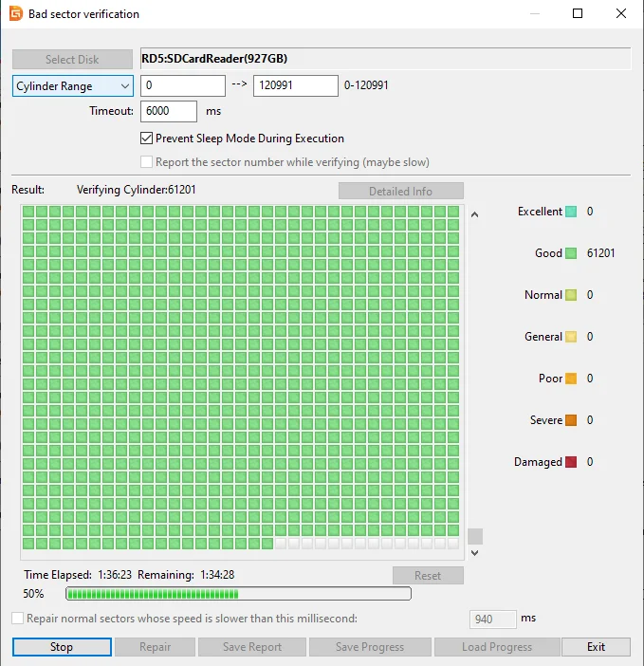
Task: Click the Save Progress button
Action: click(x=370, y=647)
